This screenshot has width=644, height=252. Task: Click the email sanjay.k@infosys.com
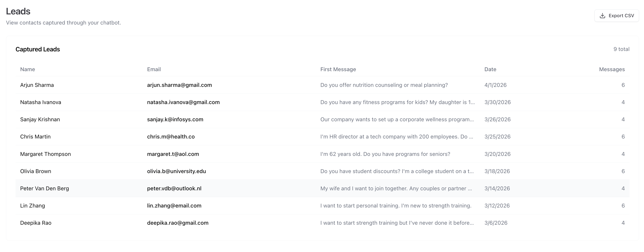(x=175, y=120)
